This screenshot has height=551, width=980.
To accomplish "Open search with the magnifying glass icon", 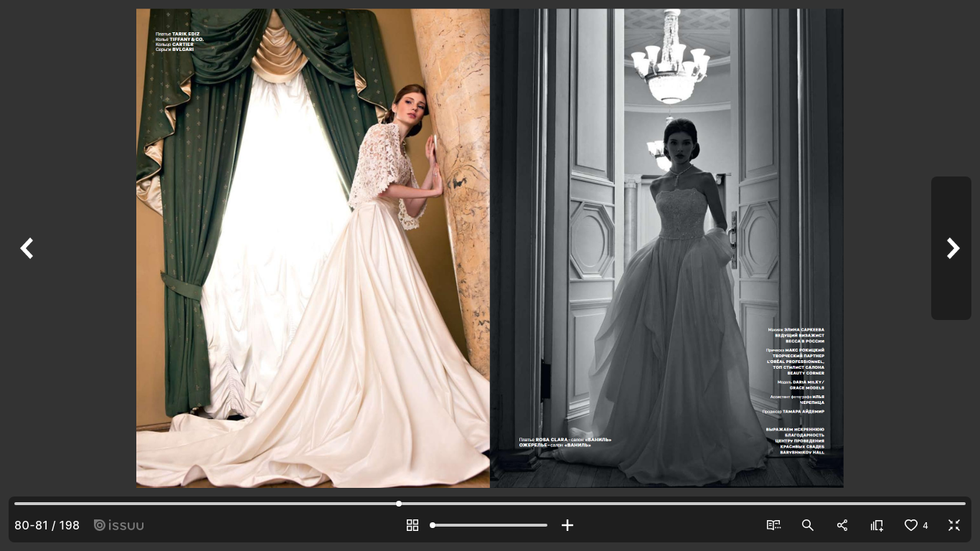I will point(808,525).
